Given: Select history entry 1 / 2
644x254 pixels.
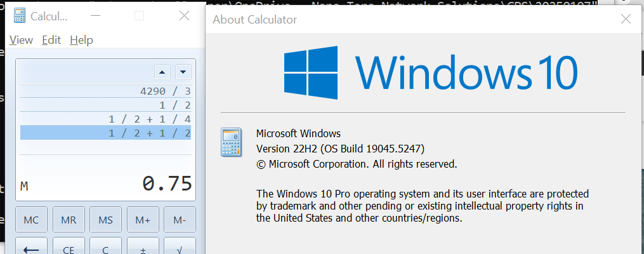Looking at the screenshot, I should coord(105,105).
